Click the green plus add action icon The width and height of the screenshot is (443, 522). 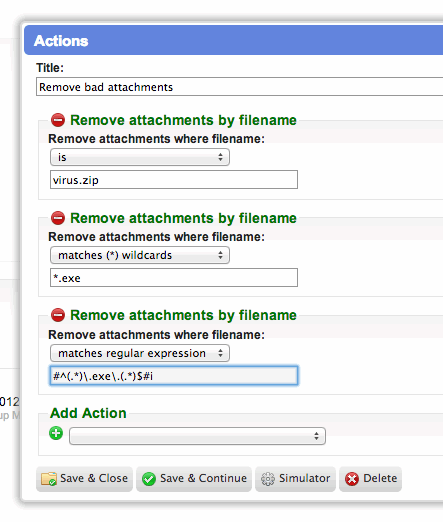(56, 433)
